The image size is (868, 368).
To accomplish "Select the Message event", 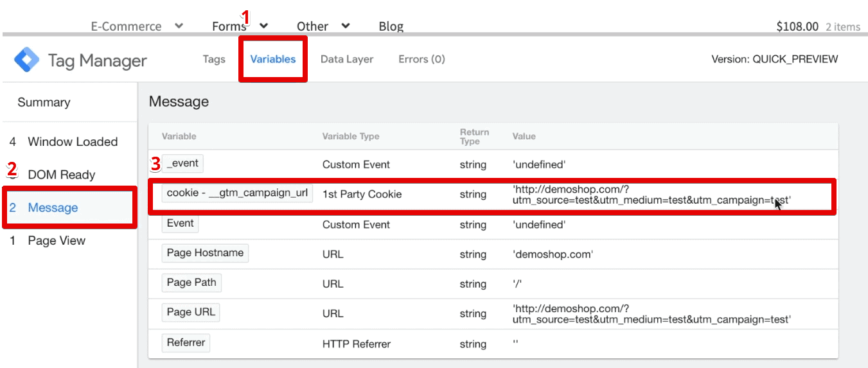I will [53, 207].
